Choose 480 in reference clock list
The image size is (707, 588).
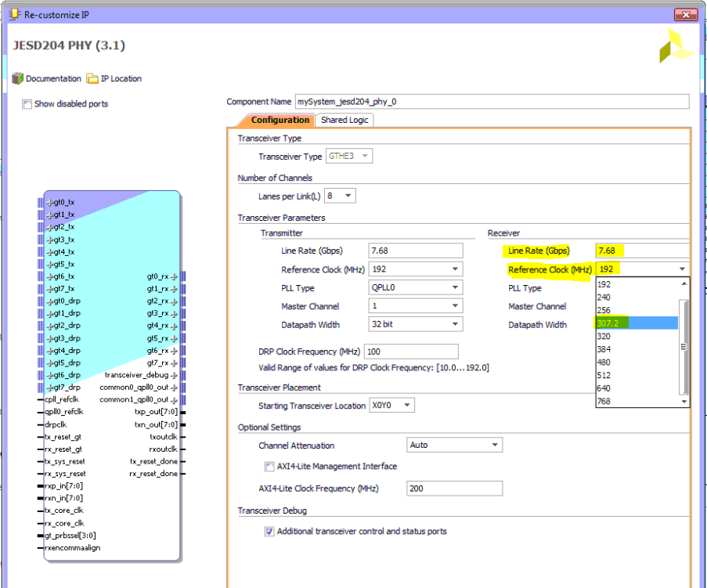(637, 362)
